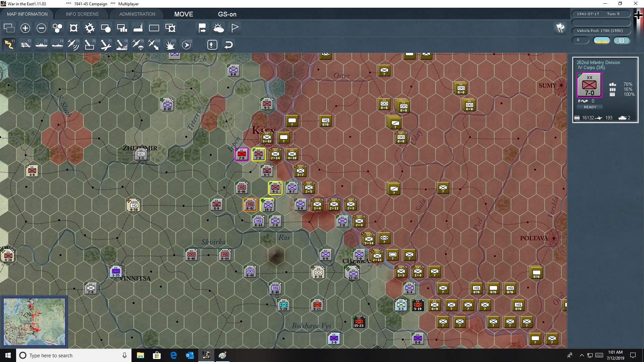Select the air transfer mission mode (F7)
Viewport: 644px width, 362px height.
click(106, 45)
